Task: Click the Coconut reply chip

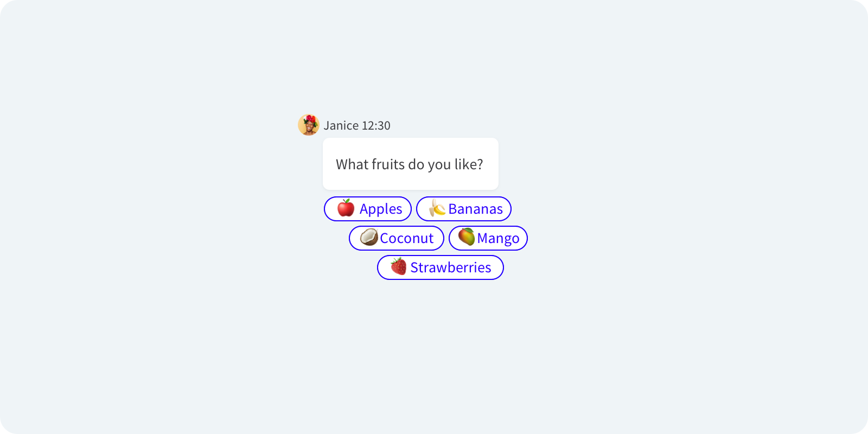Action: pos(397,238)
